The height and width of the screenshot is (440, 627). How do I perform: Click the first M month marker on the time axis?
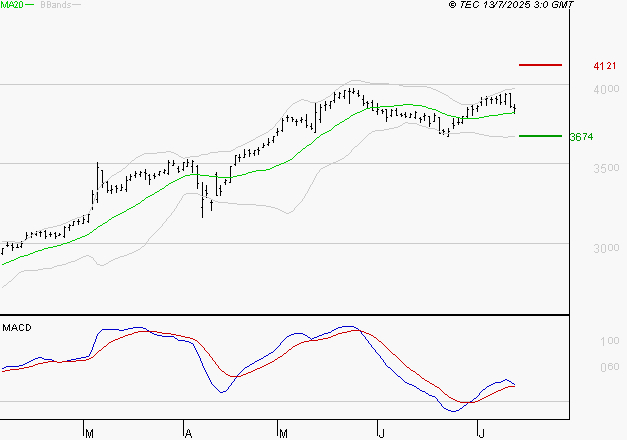click(90, 433)
